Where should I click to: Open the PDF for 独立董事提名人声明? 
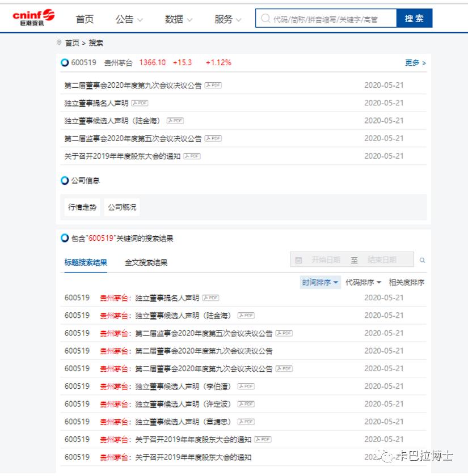[x=140, y=103]
